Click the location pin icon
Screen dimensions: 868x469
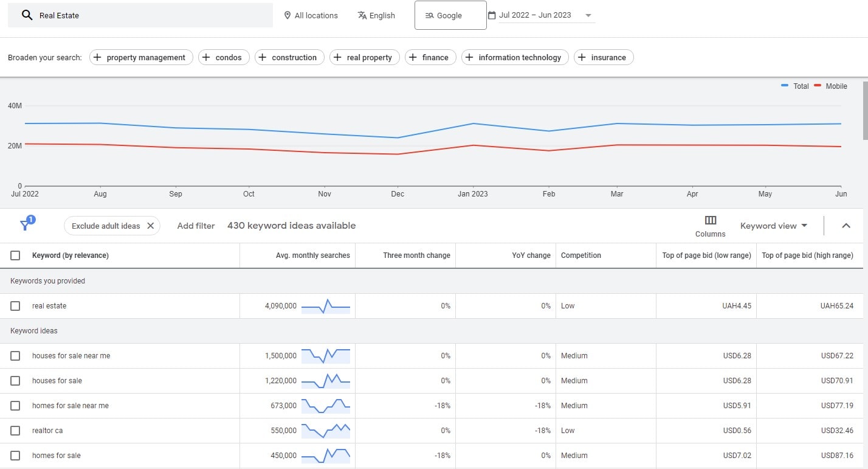pyautogui.click(x=288, y=15)
